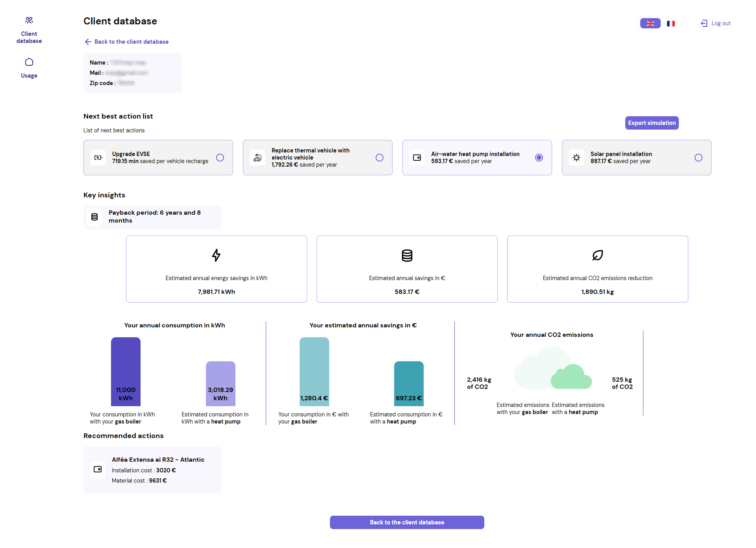Click the green CO2 cloud graphic
The width and height of the screenshot is (756, 548).
tap(571, 377)
